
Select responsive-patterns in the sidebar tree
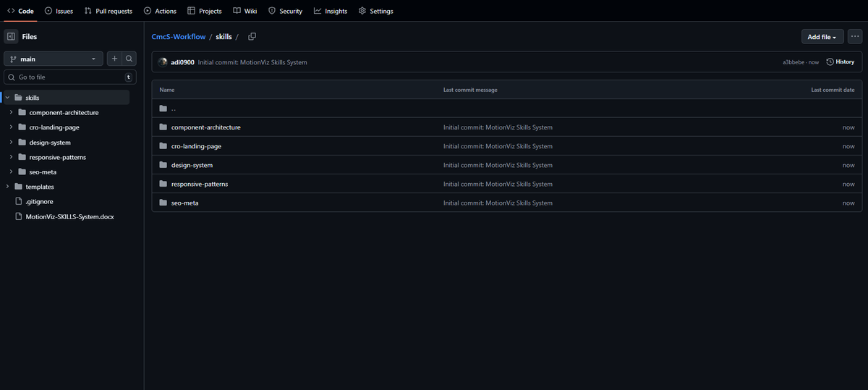click(x=58, y=157)
